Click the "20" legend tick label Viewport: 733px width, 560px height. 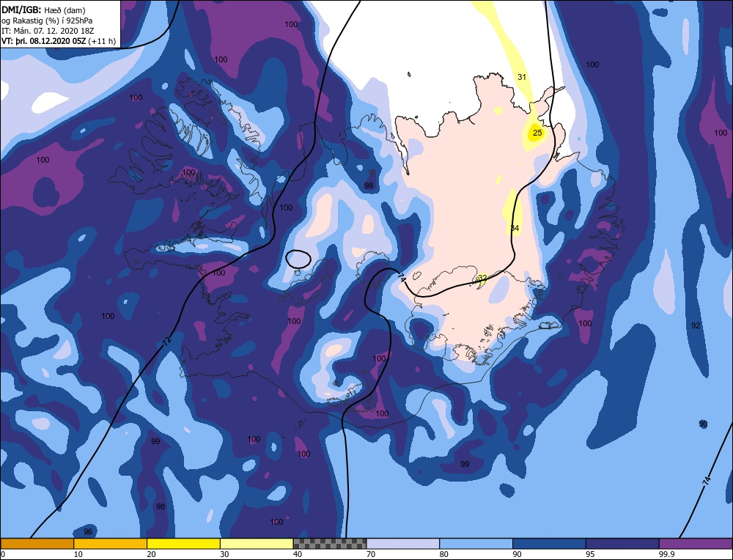pyautogui.click(x=152, y=554)
